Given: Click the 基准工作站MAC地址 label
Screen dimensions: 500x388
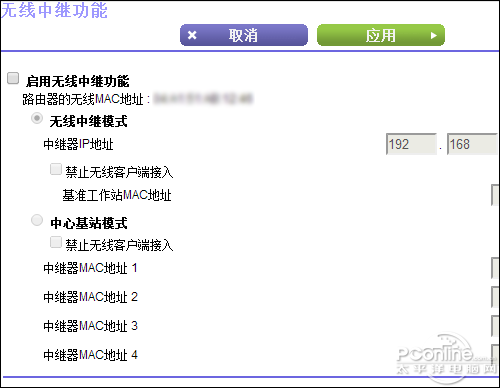Looking at the screenshot, I should point(117,195).
